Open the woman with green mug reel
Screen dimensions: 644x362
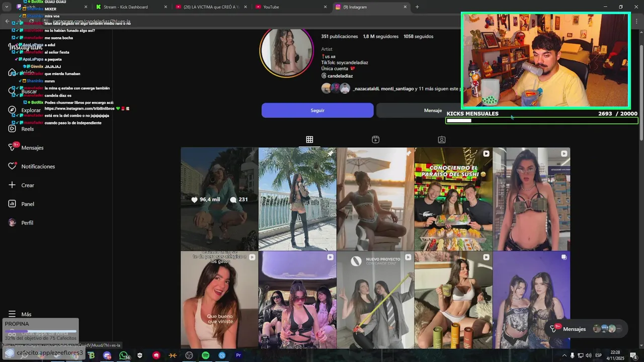[x=453, y=300]
